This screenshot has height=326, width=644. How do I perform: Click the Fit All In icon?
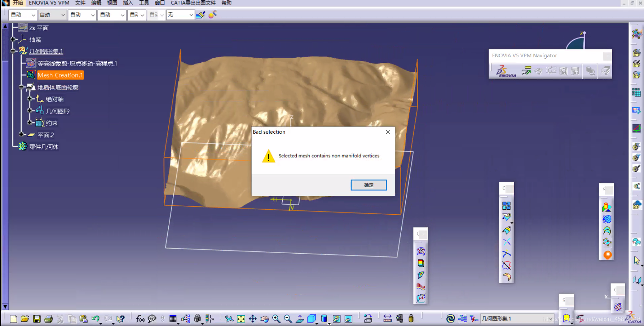click(241, 319)
